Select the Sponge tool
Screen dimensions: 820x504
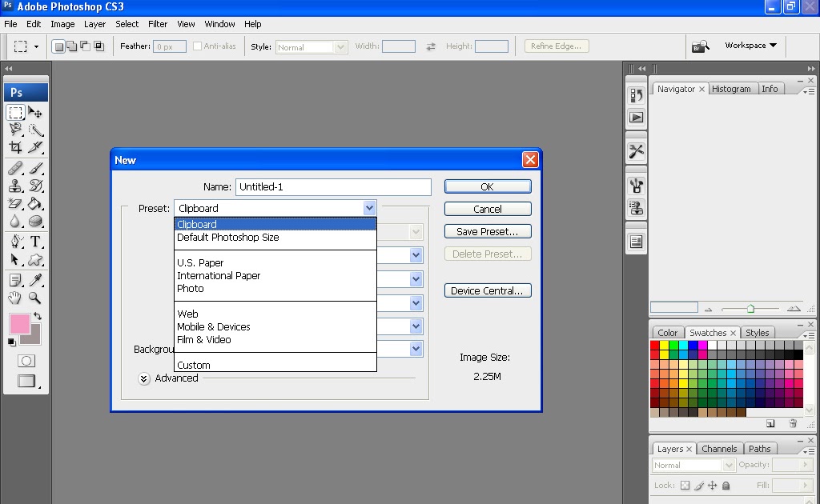(35, 221)
